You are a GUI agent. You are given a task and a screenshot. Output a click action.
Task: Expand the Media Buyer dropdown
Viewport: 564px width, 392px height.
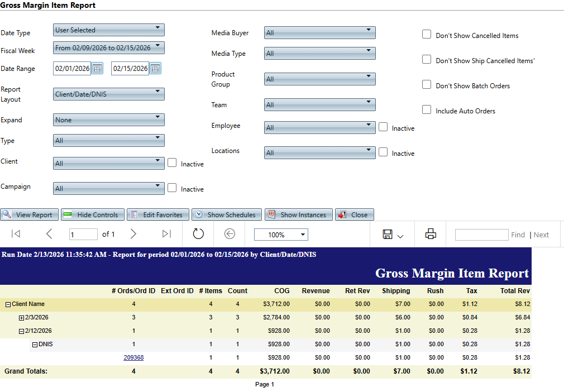[319, 33]
